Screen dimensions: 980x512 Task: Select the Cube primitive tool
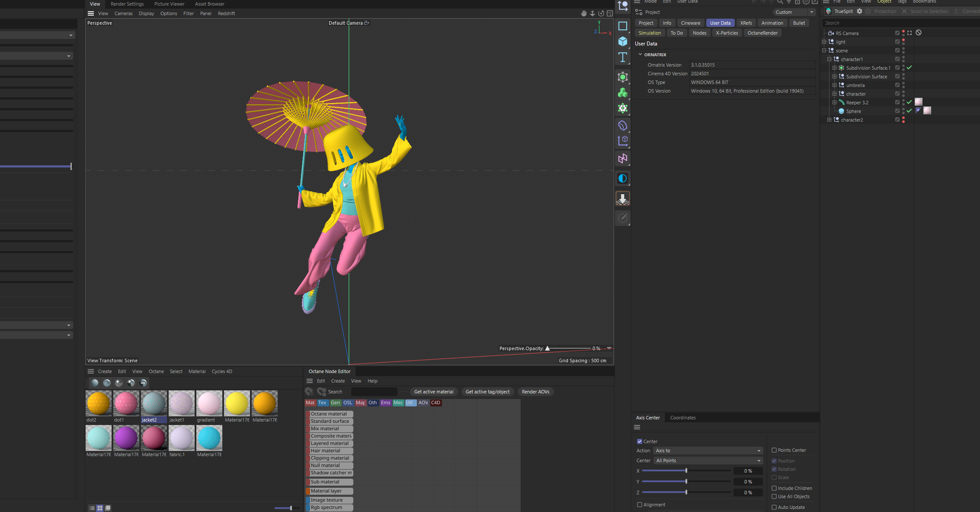coord(622,42)
